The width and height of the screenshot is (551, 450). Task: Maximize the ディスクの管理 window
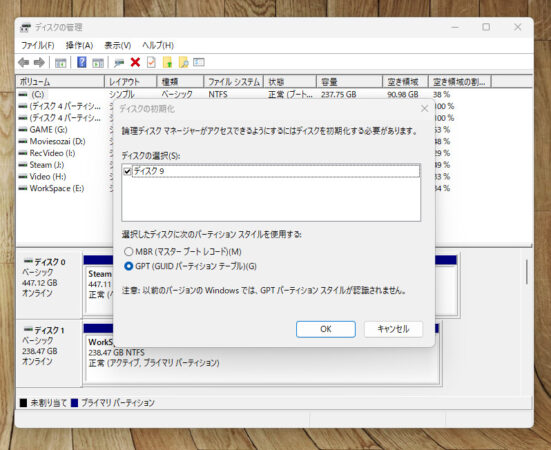tap(486, 27)
